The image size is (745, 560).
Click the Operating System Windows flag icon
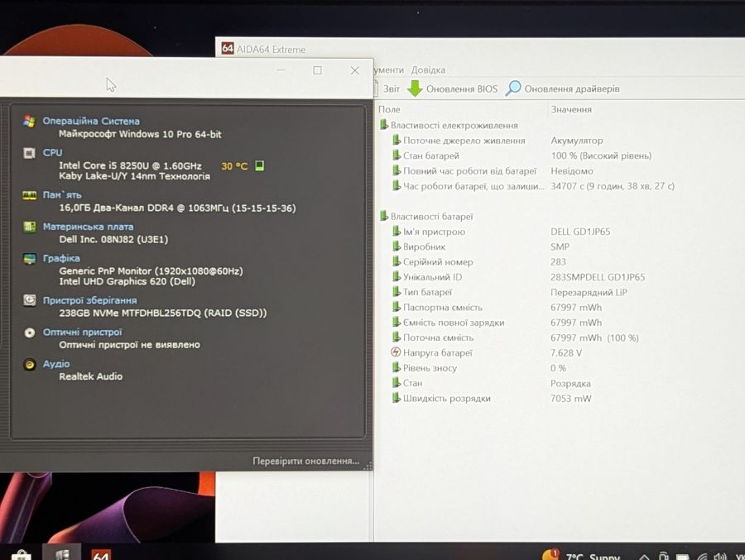(29, 121)
